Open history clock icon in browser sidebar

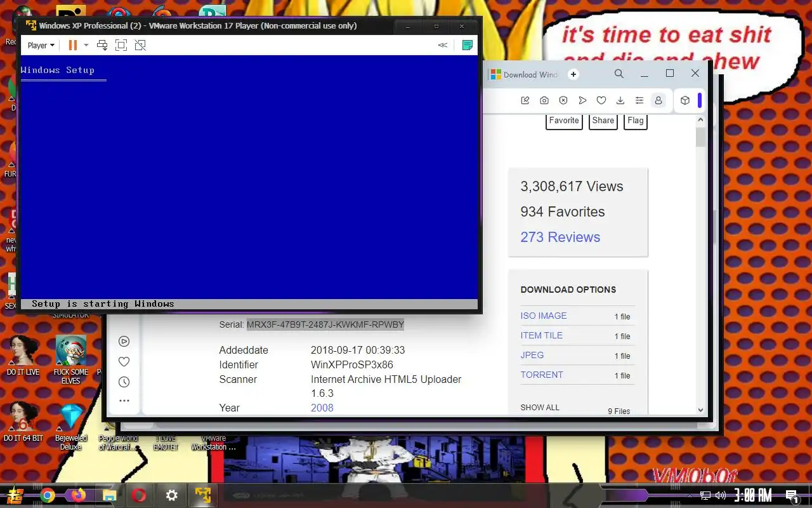point(124,382)
